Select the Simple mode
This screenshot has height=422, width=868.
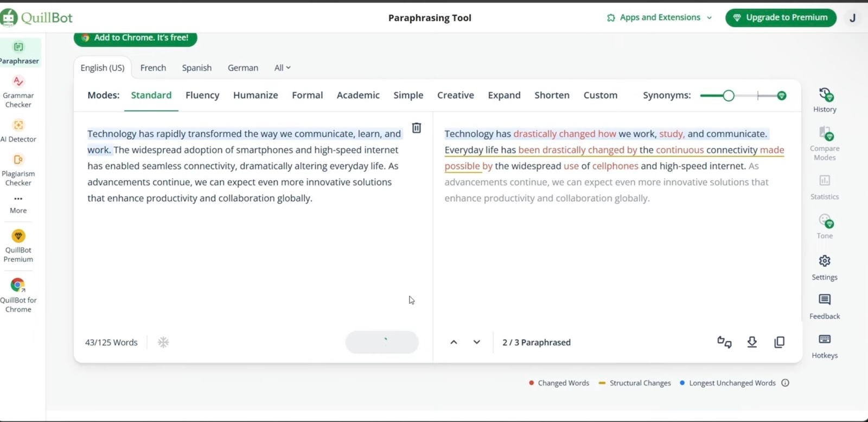(x=409, y=95)
